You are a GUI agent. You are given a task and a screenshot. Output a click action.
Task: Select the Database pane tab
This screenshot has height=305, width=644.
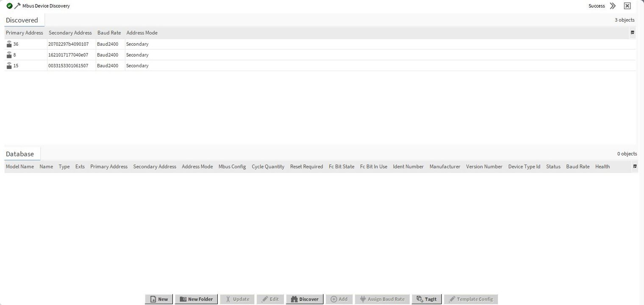pos(20,154)
